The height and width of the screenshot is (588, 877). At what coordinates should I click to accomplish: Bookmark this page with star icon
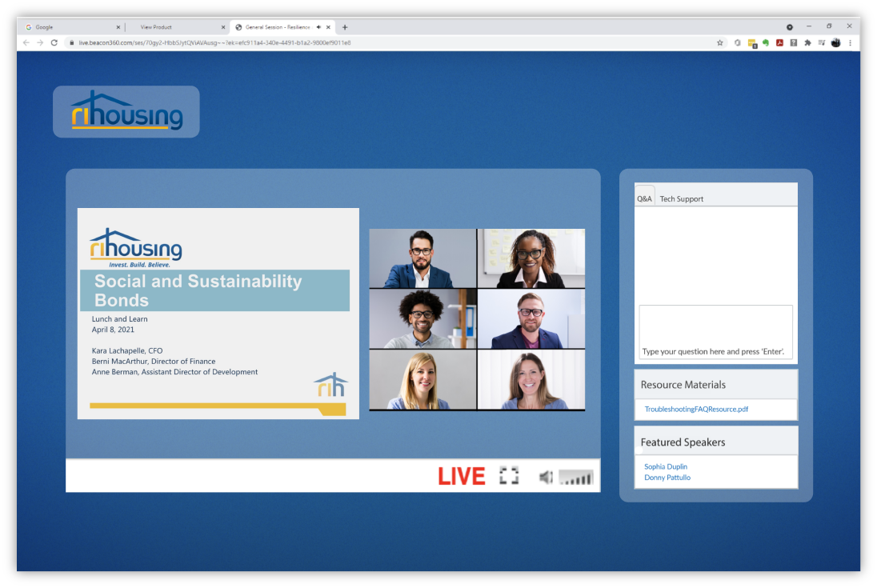tap(720, 42)
